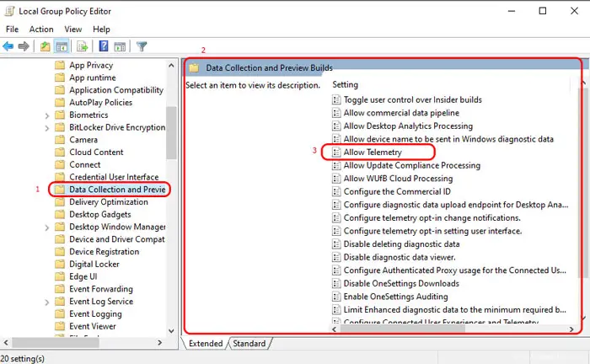Click folder icon next to Desktop Gadgets
The width and height of the screenshot is (590, 364).
click(x=60, y=215)
